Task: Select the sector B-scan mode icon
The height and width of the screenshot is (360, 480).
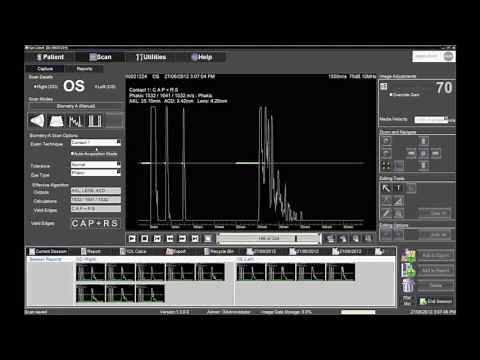Action: tap(37, 121)
